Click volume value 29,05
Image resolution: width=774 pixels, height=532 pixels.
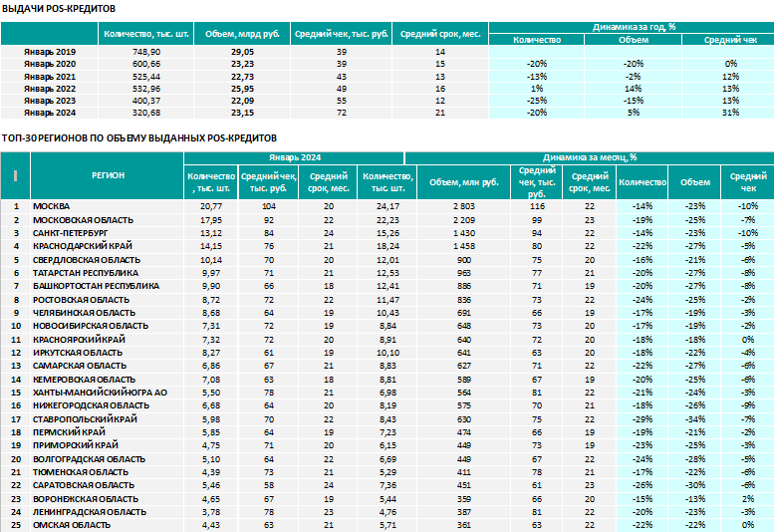pos(242,52)
